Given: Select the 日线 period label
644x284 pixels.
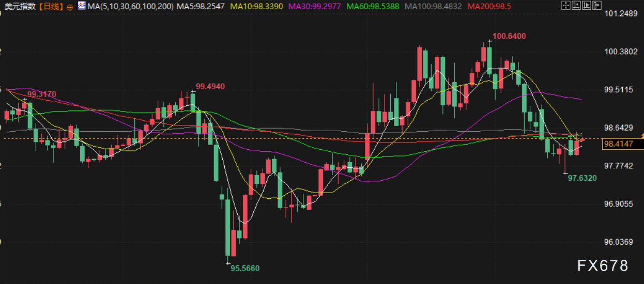Looking at the screenshot, I should tap(50, 6).
